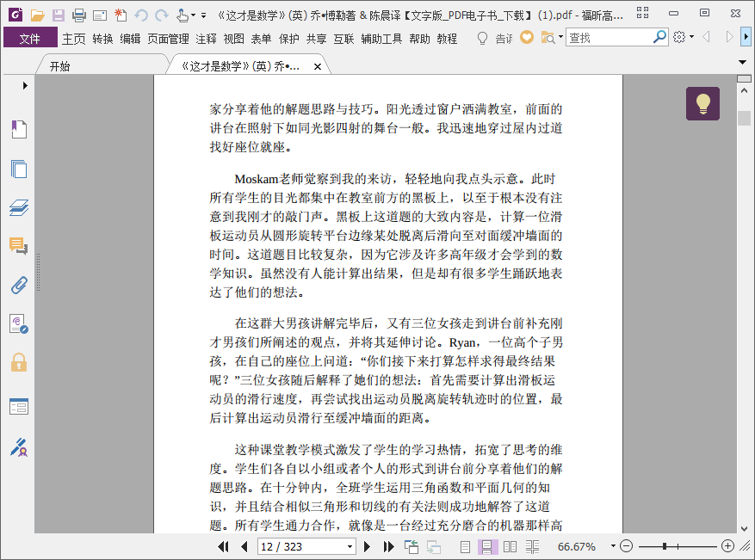Open the pen certificate sign panel
The image size is (755, 560).
pos(19,447)
